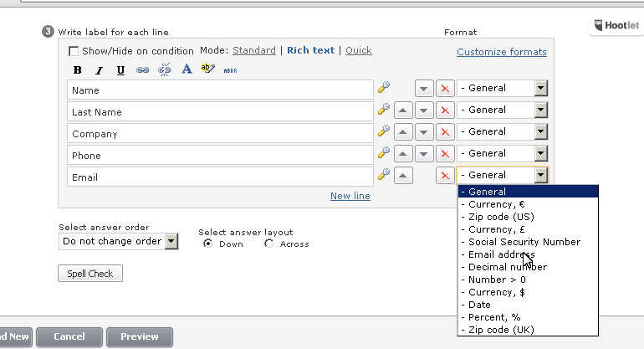Toggle Bold formatting in rich text toolbar

(77, 69)
